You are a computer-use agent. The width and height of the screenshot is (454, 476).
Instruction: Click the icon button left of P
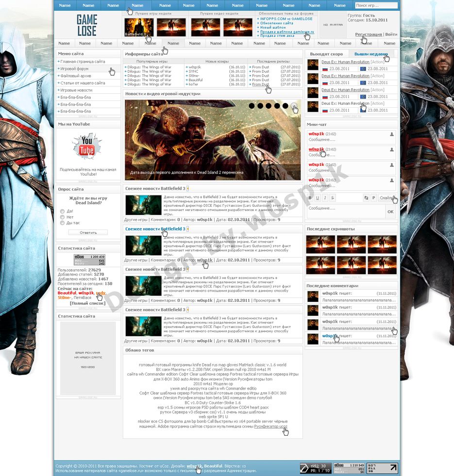(x=366, y=198)
